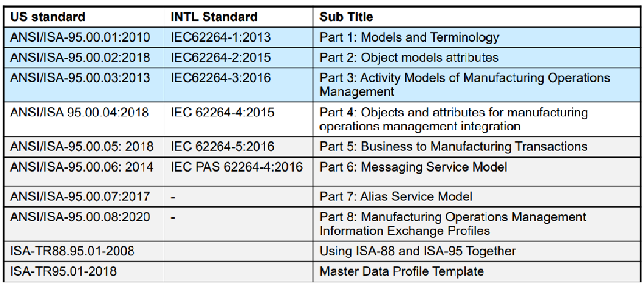Image resolution: width=644 pixels, height=285 pixels.
Task: Select cell IEC62264-3:2016
Action: [238, 85]
